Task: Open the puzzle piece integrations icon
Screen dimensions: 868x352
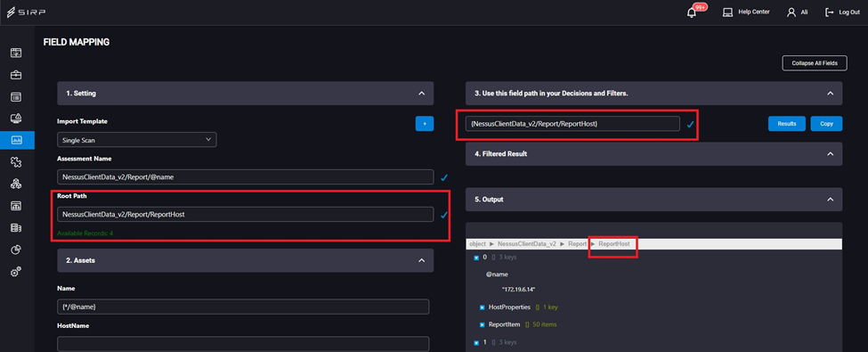Action: [16, 162]
